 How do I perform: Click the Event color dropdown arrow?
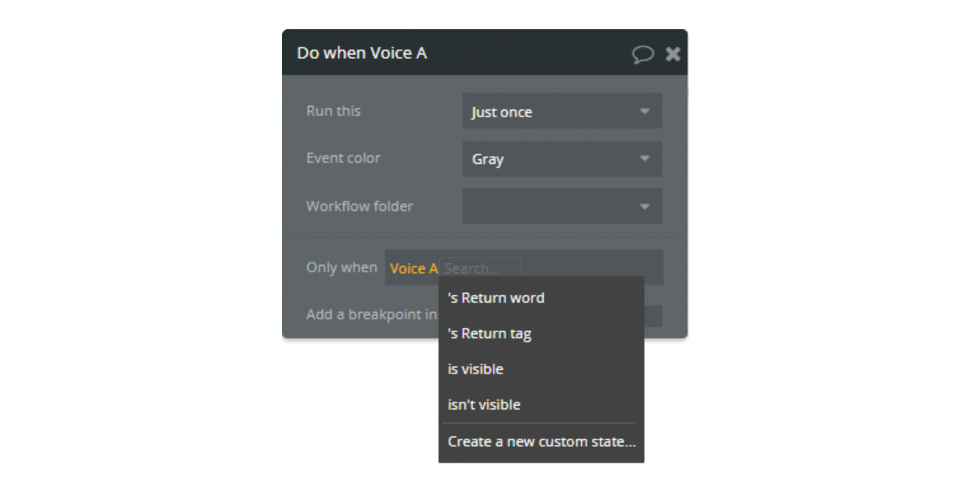(644, 158)
